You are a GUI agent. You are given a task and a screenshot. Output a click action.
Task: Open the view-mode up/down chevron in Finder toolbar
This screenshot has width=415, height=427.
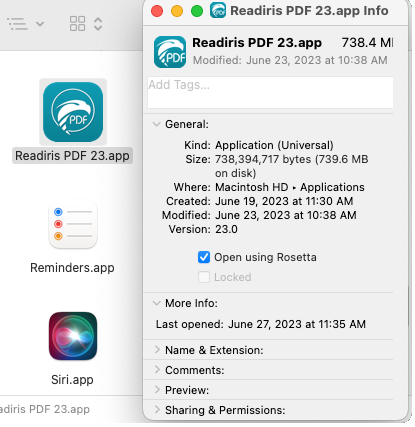point(98,24)
